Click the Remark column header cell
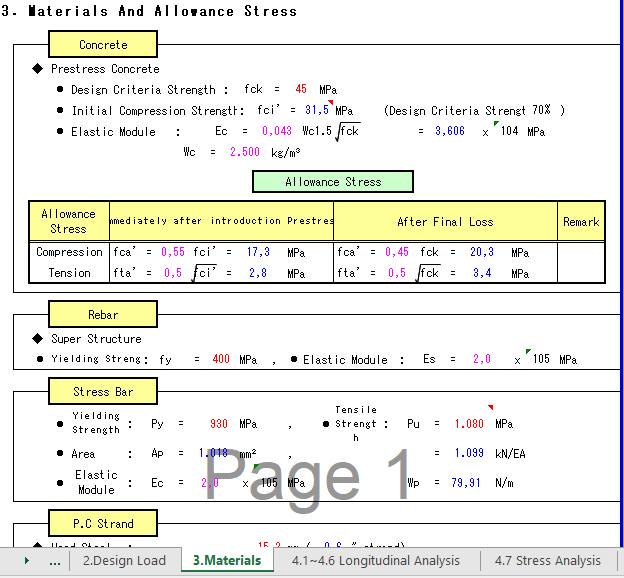The height and width of the screenshot is (578, 624). (581, 222)
